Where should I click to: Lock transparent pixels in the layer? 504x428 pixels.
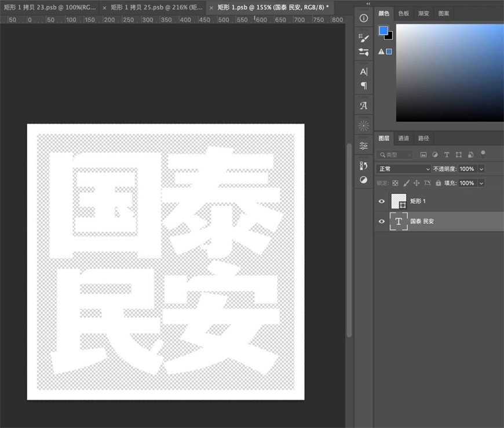(395, 183)
